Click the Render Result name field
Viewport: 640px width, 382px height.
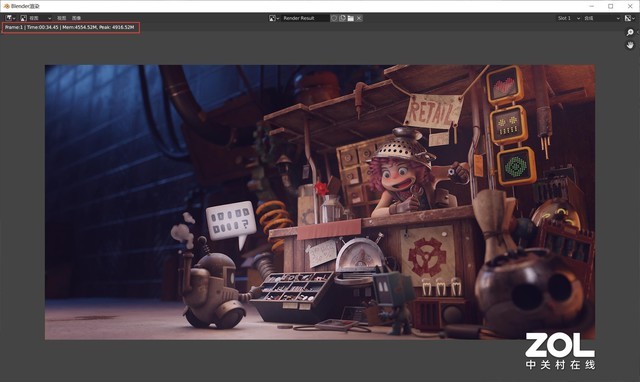(x=305, y=18)
